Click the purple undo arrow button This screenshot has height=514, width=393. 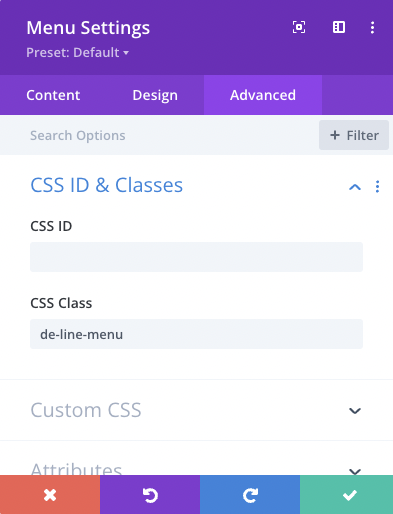(x=150, y=495)
